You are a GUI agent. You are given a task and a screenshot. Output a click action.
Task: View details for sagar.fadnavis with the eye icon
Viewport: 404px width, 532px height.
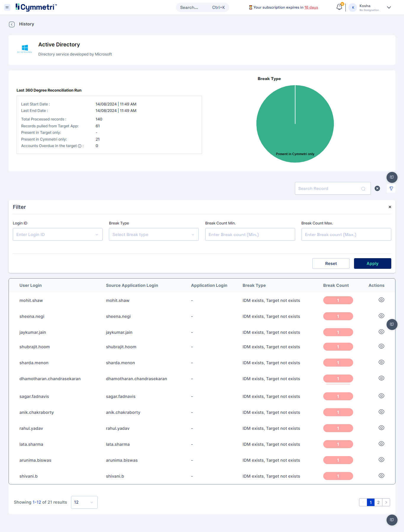pos(381,396)
